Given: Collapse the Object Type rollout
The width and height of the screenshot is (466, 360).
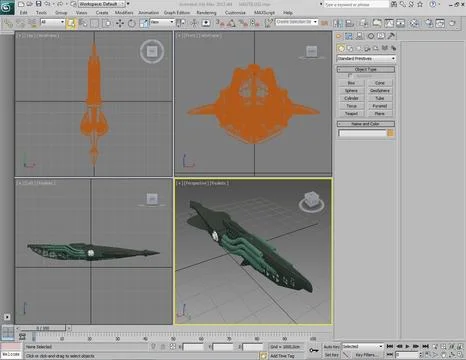Looking at the screenshot, I should coord(366,69).
